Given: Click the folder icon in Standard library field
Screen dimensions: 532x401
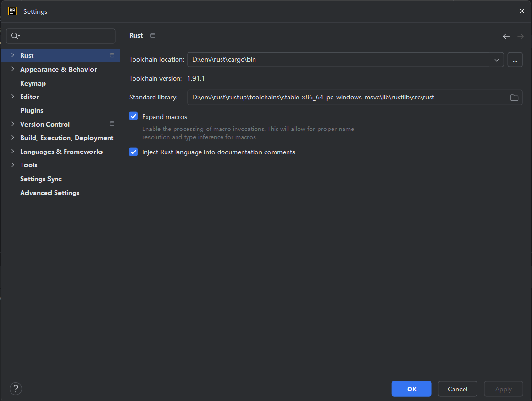Looking at the screenshot, I should pyautogui.click(x=514, y=98).
